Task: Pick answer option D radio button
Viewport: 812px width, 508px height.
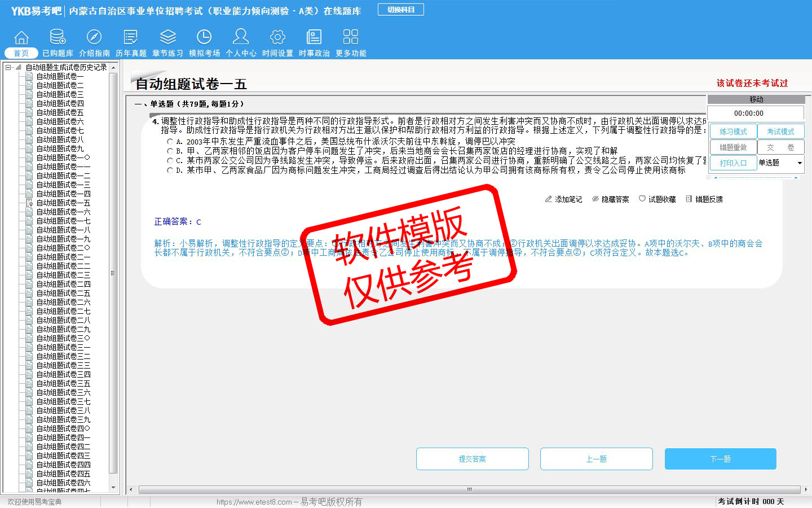Action: click(x=170, y=170)
